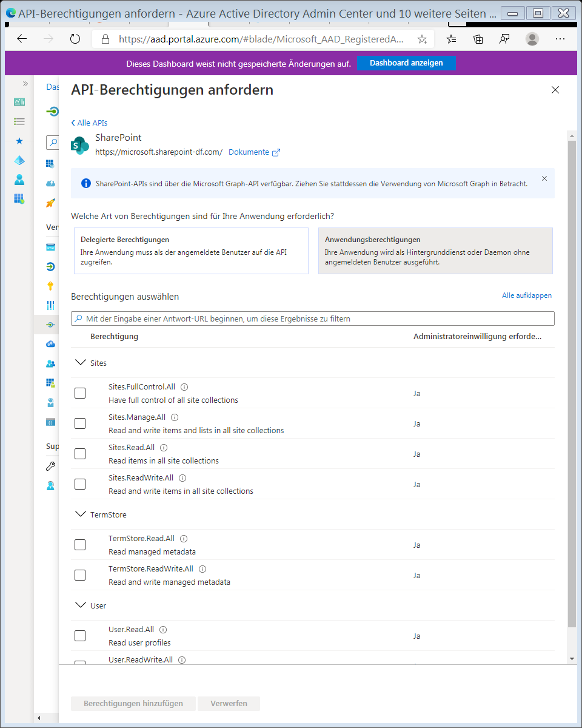Click info icon next to Sites.ReadWrite.All
Image resolution: width=582 pixels, height=728 pixels.
click(182, 477)
